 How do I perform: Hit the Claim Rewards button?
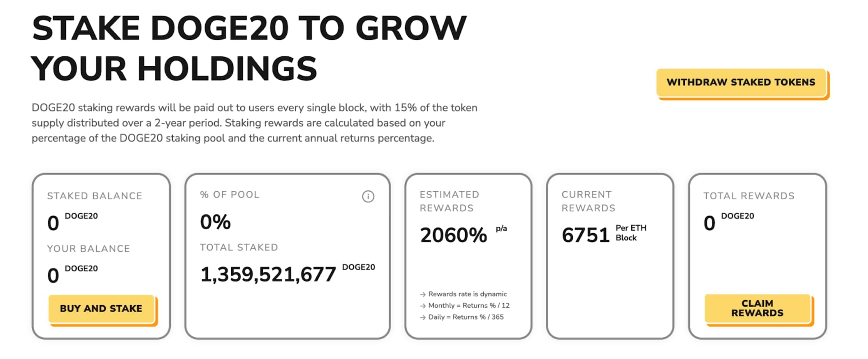tap(757, 308)
